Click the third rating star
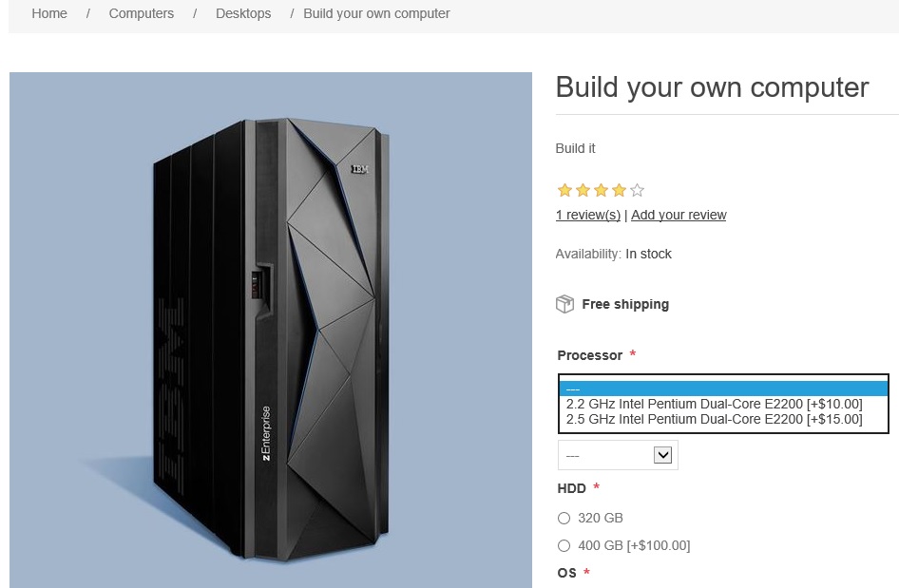Image resolution: width=899 pixels, height=588 pixels. coord(601,190)
